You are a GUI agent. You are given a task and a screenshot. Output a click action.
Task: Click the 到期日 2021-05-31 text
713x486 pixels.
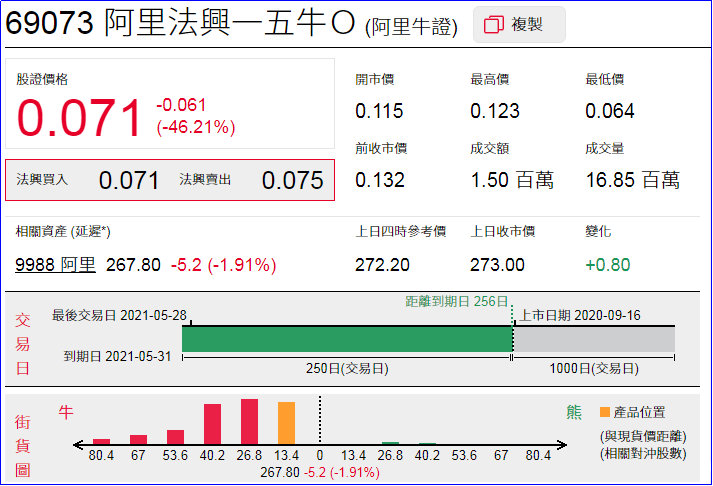pyautogui.click(x=118, y=356)
